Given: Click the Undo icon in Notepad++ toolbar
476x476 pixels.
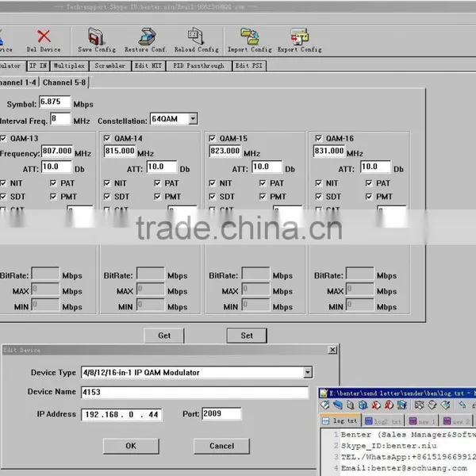Looking at the screenshot, I should 463,405.
